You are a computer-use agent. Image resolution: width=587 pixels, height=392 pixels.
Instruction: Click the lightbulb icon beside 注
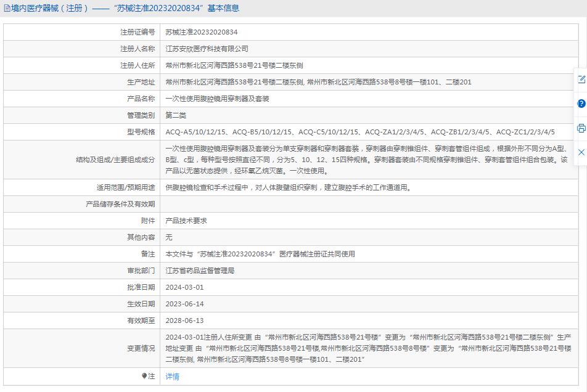tap(144, 376)
